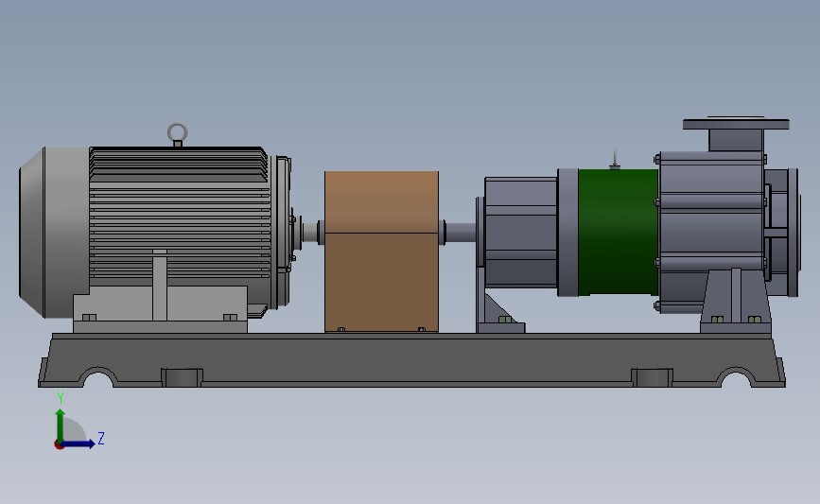Screen dimensions: 820x504
Task: Click the red origin of the triad
Action: click(x=60, y=444)
